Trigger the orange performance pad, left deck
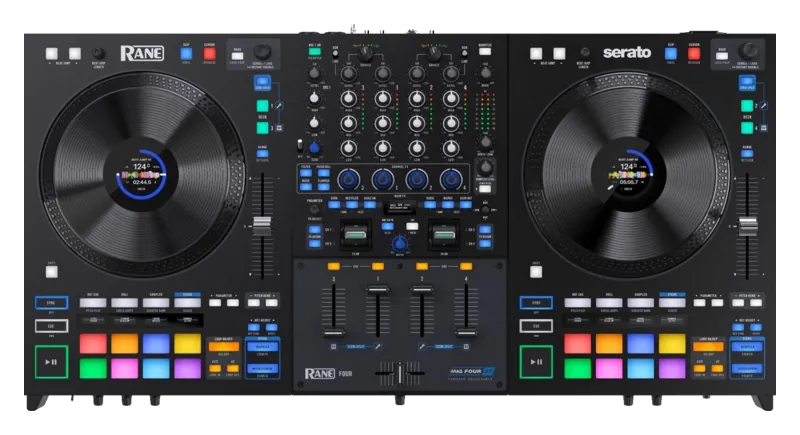 point(124,344)
